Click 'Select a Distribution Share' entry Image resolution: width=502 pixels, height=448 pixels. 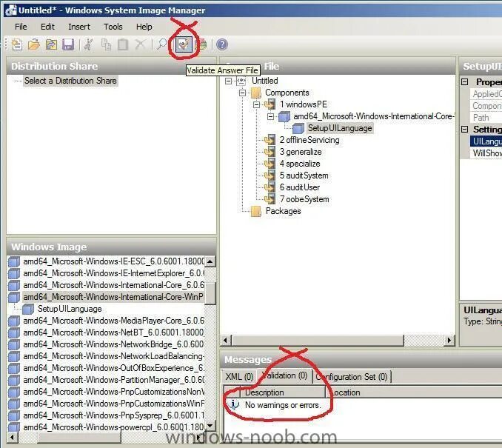[70, 81]
